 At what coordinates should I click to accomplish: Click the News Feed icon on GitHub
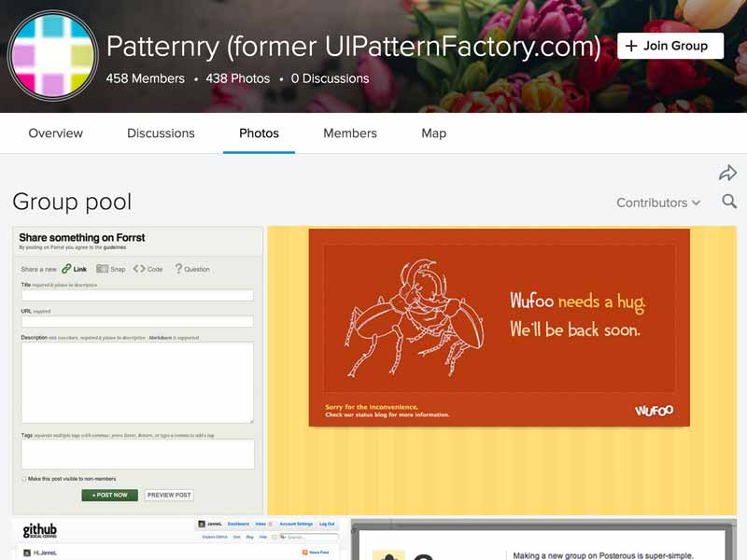tap(304, 552)
